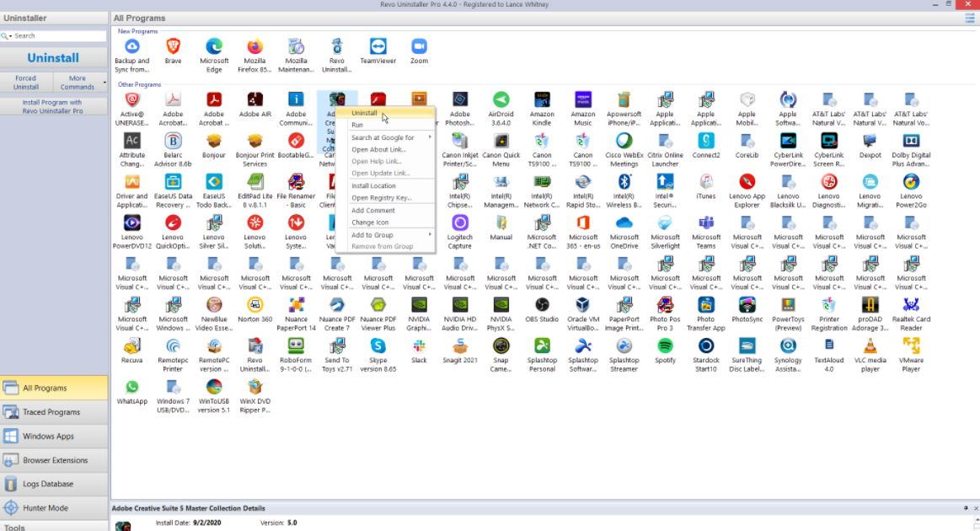Choose Run in the context menu
This screenshot has height=531, width=980.
click(x=385, y=125)
